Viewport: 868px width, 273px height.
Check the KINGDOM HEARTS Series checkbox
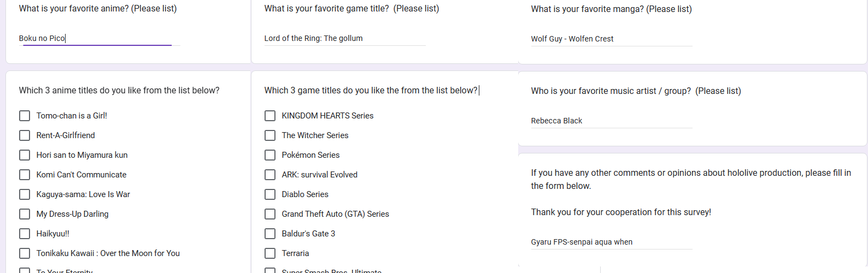[270, 116]
